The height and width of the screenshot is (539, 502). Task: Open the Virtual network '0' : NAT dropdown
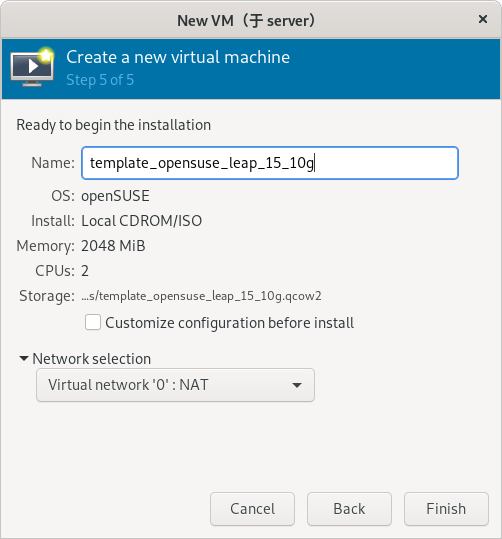tap(175, 385)
